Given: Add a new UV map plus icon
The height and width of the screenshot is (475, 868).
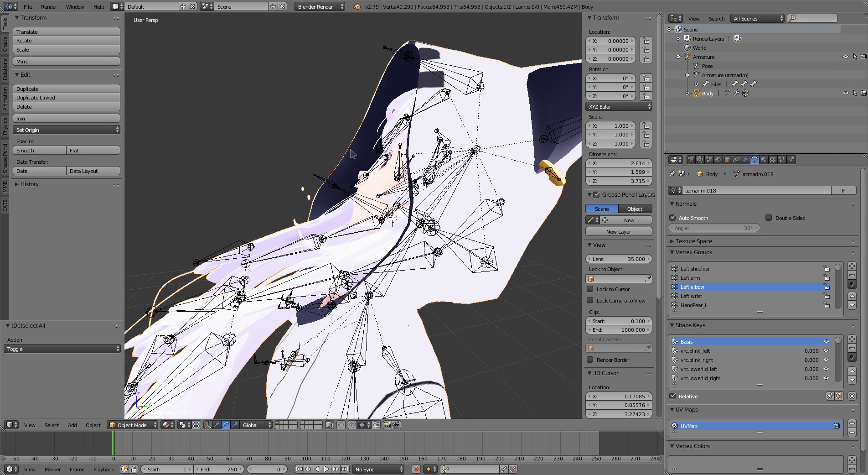Looking at the screenshot, I should pyautogui.click(x=852, y=423).
